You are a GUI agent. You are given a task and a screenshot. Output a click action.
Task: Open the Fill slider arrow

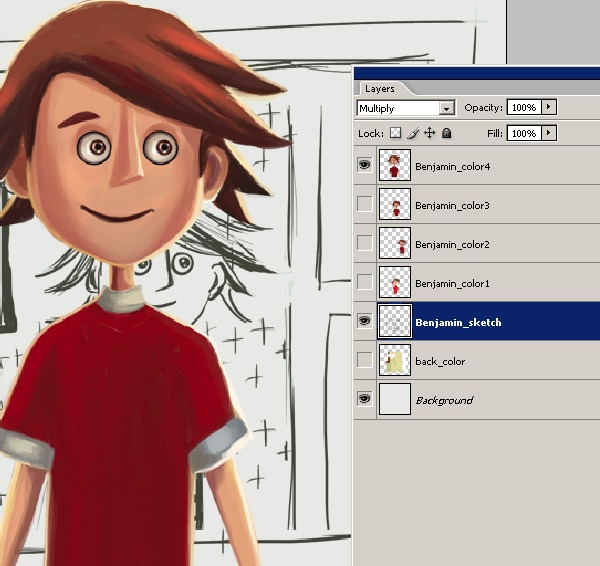coord(549,133)
